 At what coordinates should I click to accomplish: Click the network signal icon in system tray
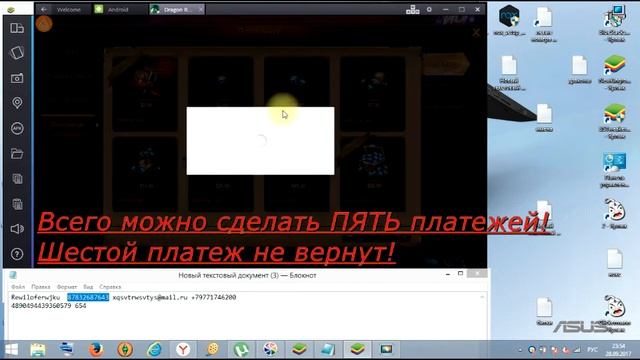coord(578,350)
